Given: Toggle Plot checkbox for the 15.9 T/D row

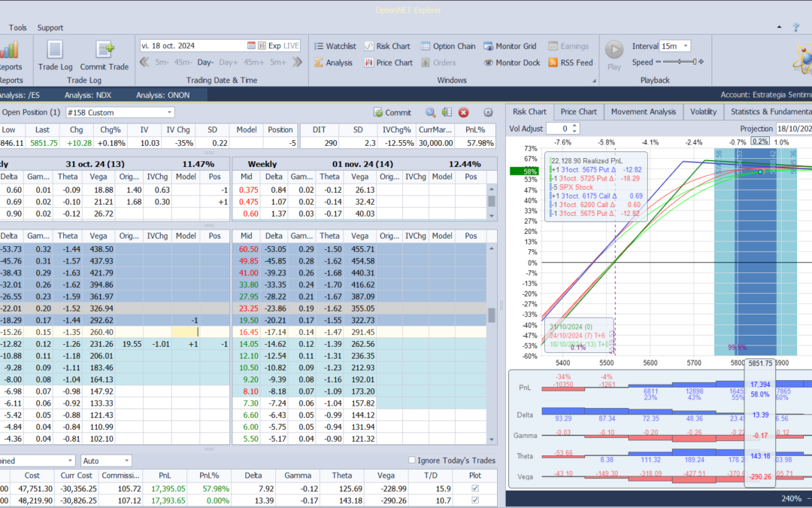Looking at the screenshot, I should click(475, 488).
